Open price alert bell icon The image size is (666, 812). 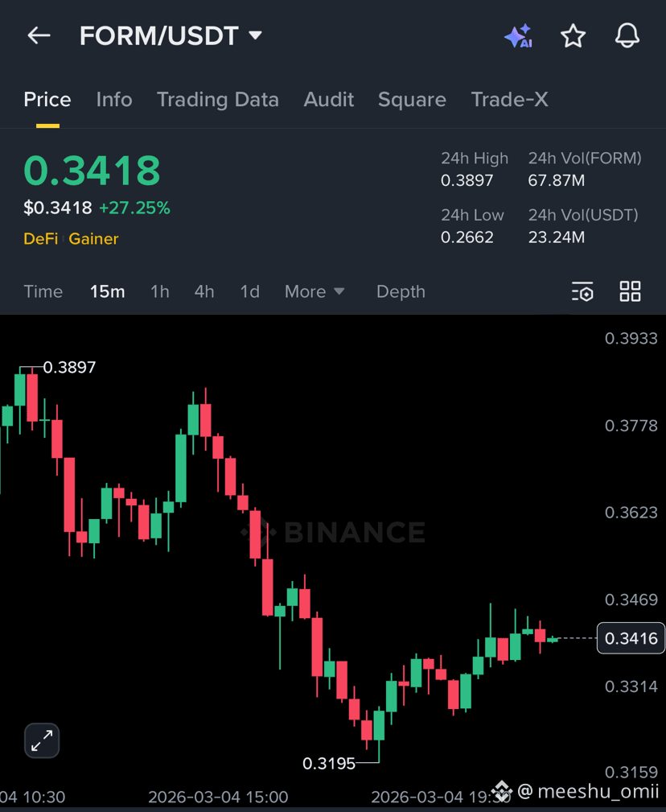coord(627,35)
